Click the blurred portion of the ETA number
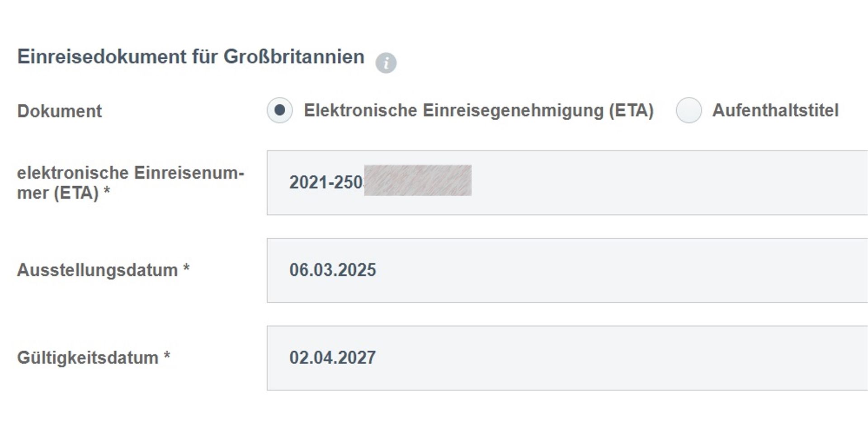The width and height of the screenshot is (868, 428). coord(418,180)
